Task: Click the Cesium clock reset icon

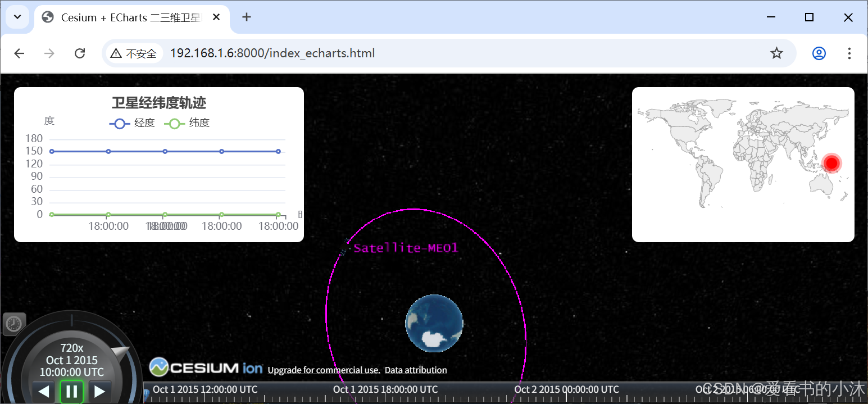Action: [x=14, y=324]
